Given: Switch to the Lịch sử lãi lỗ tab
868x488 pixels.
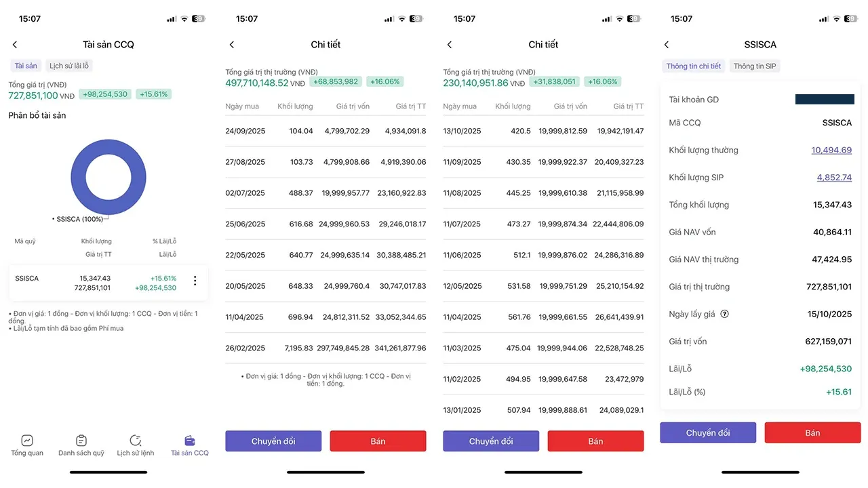Looking at the screenshot, I should tap(70, 66).
